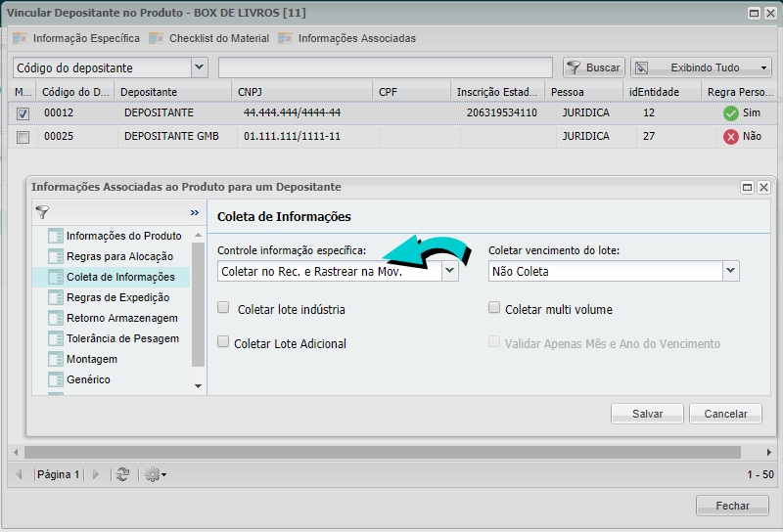Open Coletar vencimento do lote dropdown arrow

730,271
